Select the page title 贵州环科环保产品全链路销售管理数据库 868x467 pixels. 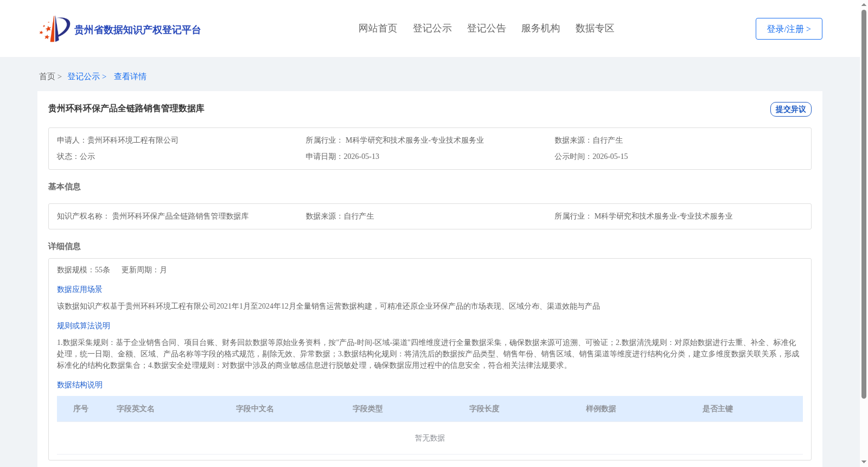[126, 108]
